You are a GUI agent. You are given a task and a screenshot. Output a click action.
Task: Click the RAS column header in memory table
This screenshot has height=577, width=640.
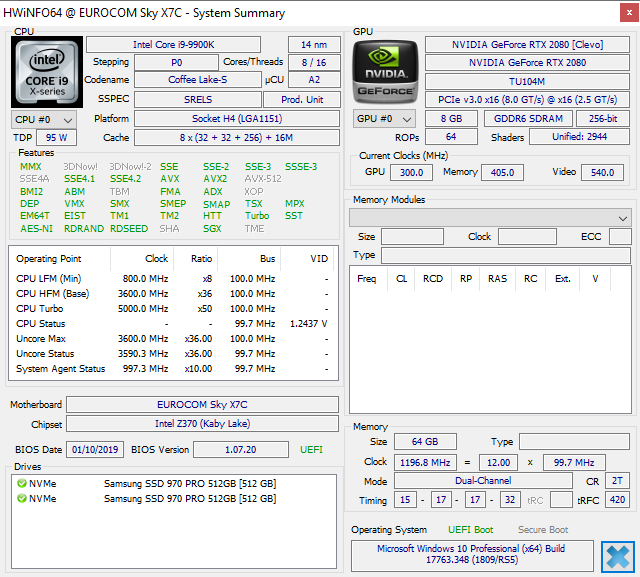498,279
